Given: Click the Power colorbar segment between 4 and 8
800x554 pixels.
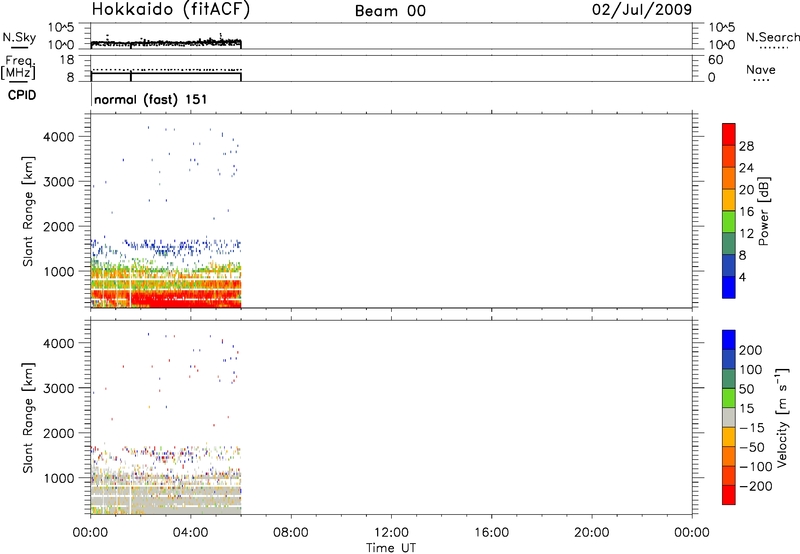Looking at the screenshot, I should pyautogui.click(x=729, y=266).
